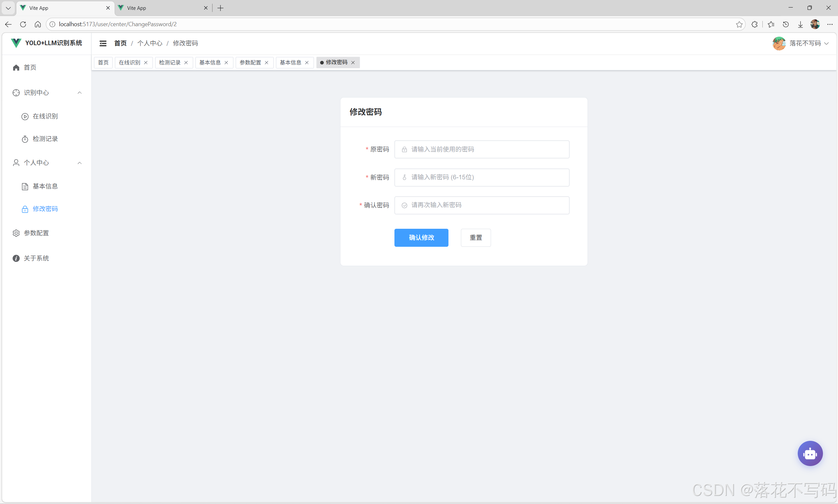This screenshot has height=504, width=838.
Task: Click the 首页 home icon in sidebar
Action: coord(16,67)
